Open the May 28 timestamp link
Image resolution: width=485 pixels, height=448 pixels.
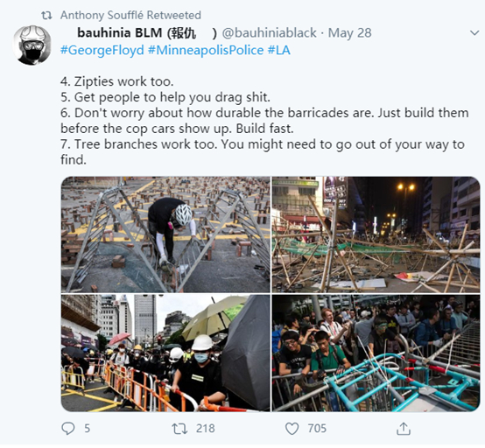(x=349, y=32)
